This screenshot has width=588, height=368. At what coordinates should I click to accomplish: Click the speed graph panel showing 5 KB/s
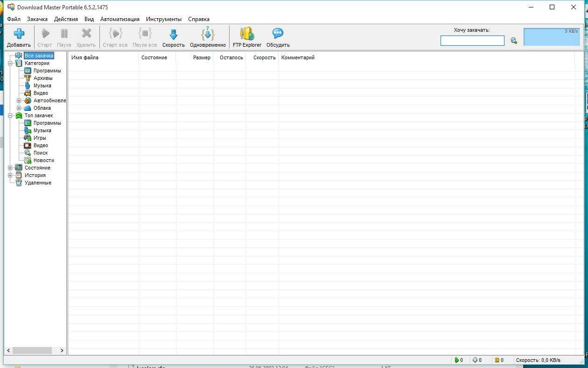[x=553, y=37]
